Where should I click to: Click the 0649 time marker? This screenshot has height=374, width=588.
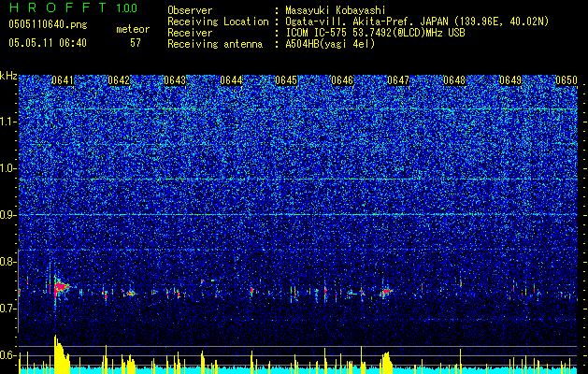tap(510, 80)
